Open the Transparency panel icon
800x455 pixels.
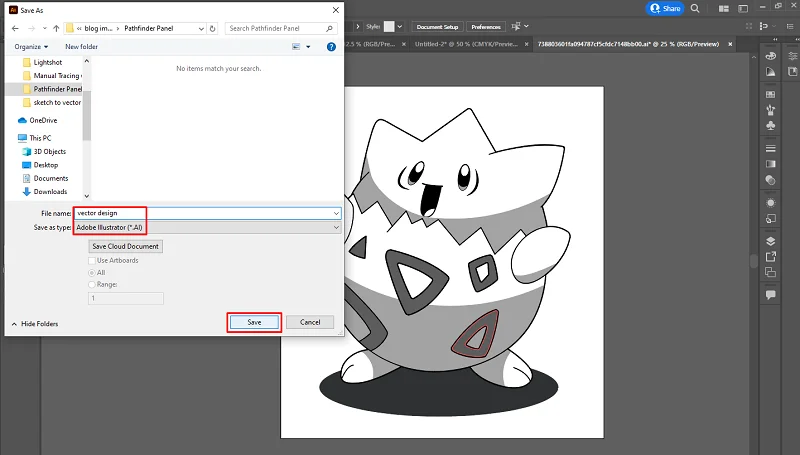tap(770, 180)
